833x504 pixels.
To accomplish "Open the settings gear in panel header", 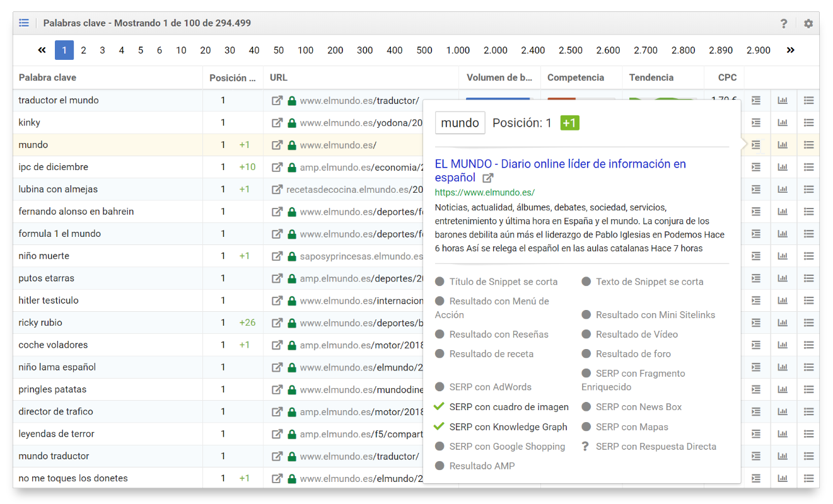I will click(x=808, y=23).
